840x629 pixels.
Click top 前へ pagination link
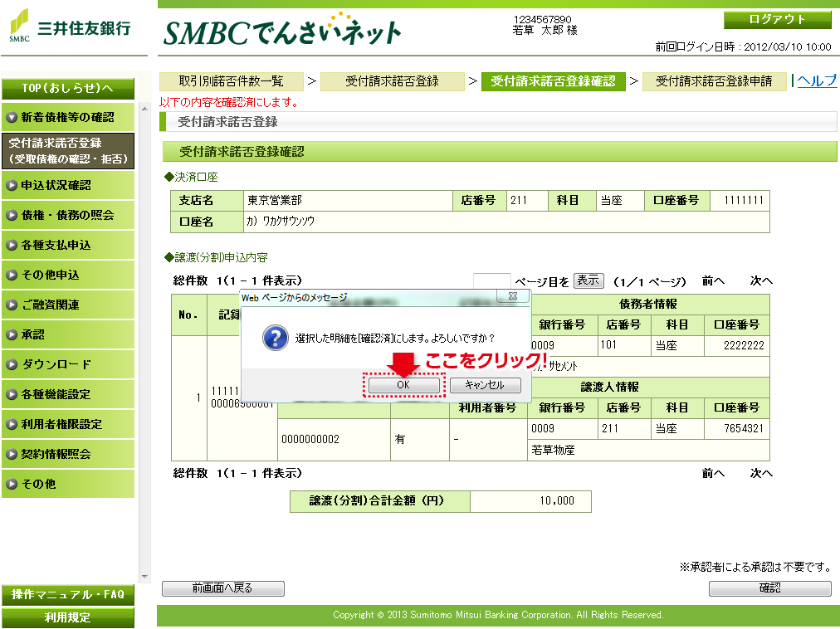[713, 280]
